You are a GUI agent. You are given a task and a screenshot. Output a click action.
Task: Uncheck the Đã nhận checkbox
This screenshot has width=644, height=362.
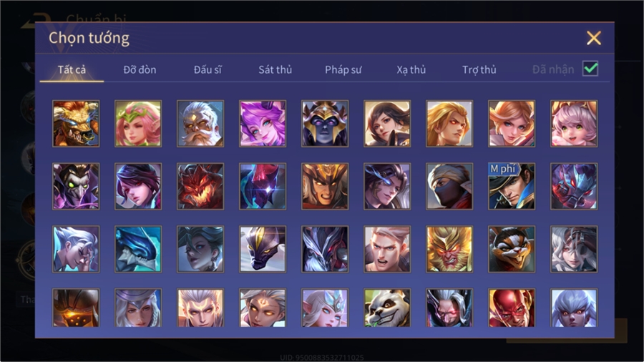(590, 69)
